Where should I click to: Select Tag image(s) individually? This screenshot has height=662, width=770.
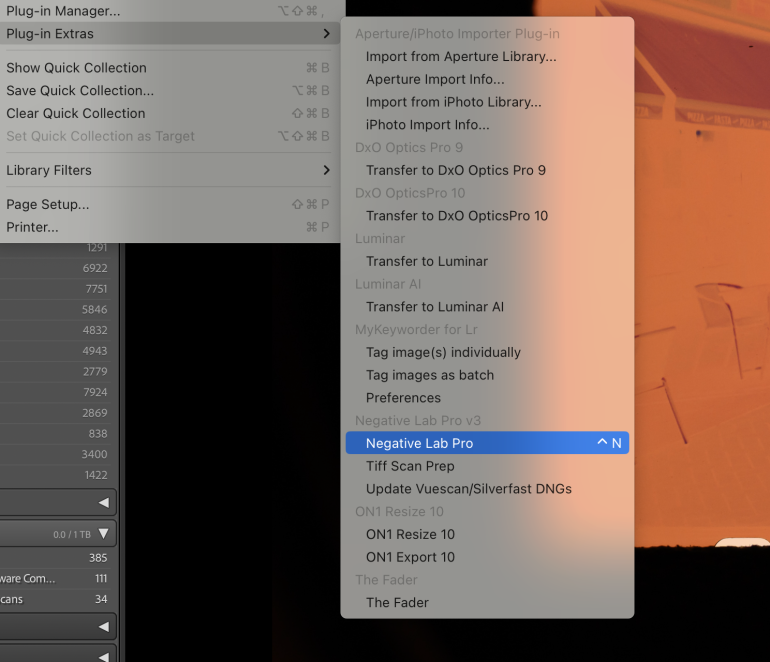487,352
